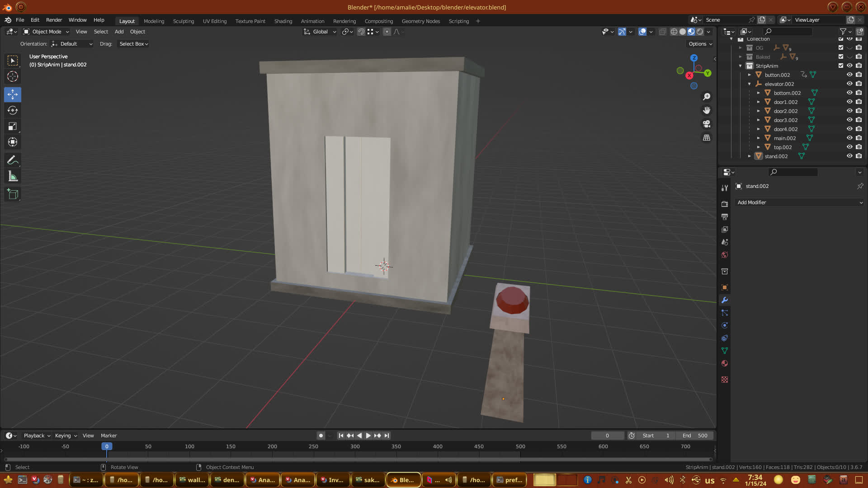Switch to the Shading workspace tab
The image size is (868, 488).
pos(283,21)
